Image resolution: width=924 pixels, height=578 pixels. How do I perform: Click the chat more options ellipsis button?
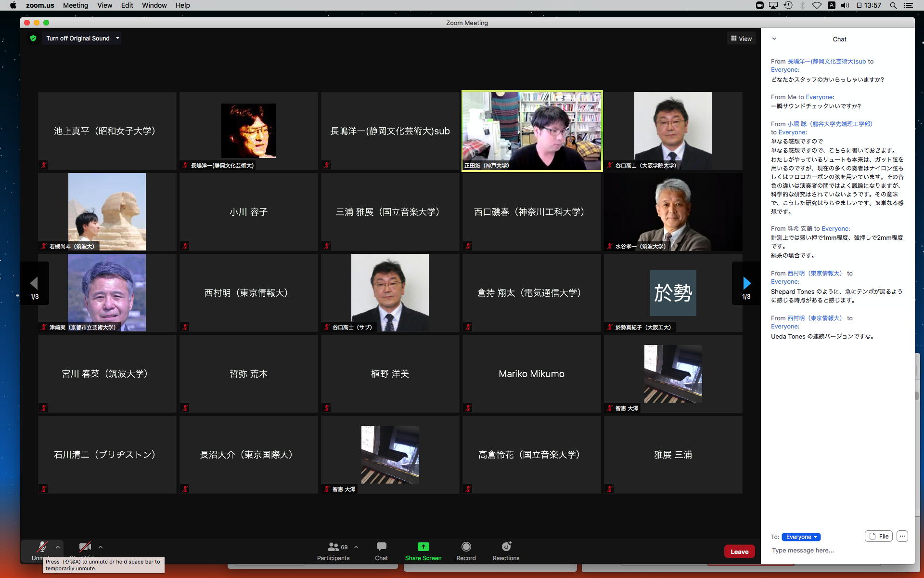pos(902,536)
